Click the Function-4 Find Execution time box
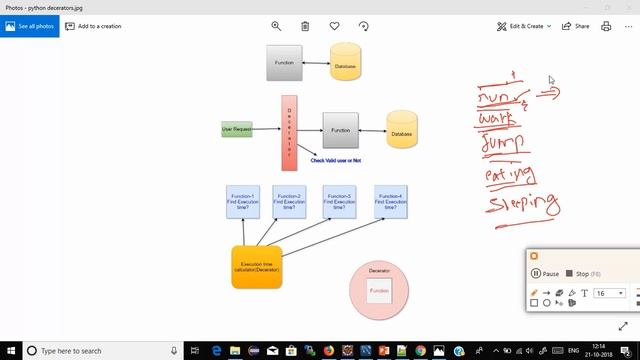This screenshot has width=640, height=360. click(391, 202)
